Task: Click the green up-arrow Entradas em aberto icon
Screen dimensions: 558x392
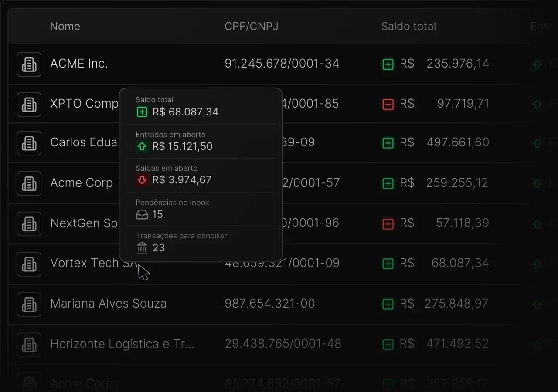Action: [142, 147]
